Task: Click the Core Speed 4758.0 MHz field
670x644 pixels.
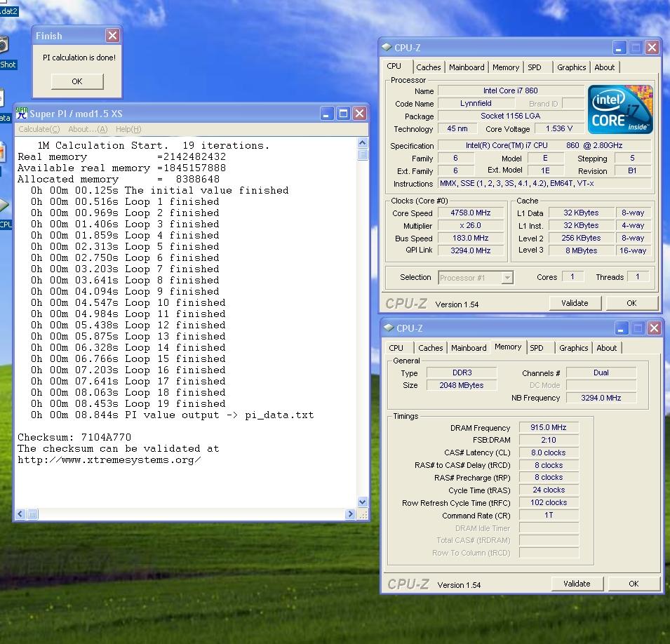Action: point(471,213)
